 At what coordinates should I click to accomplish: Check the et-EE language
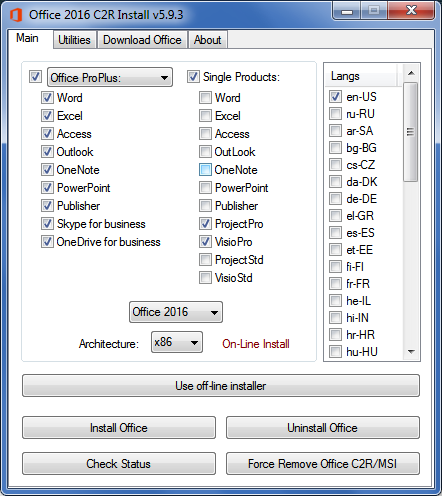click(x=335, y=250)
